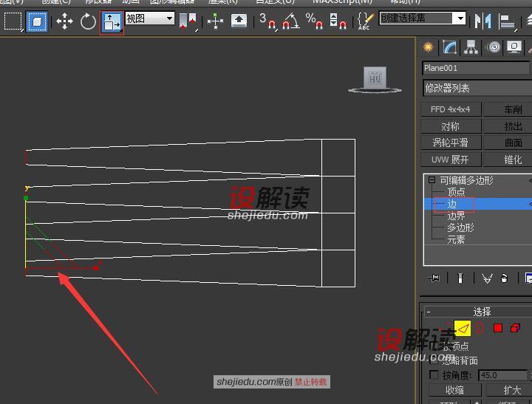Click the 创建选择集 named selection field
This screenshot has height=404, width=532.
click(416, 18)
